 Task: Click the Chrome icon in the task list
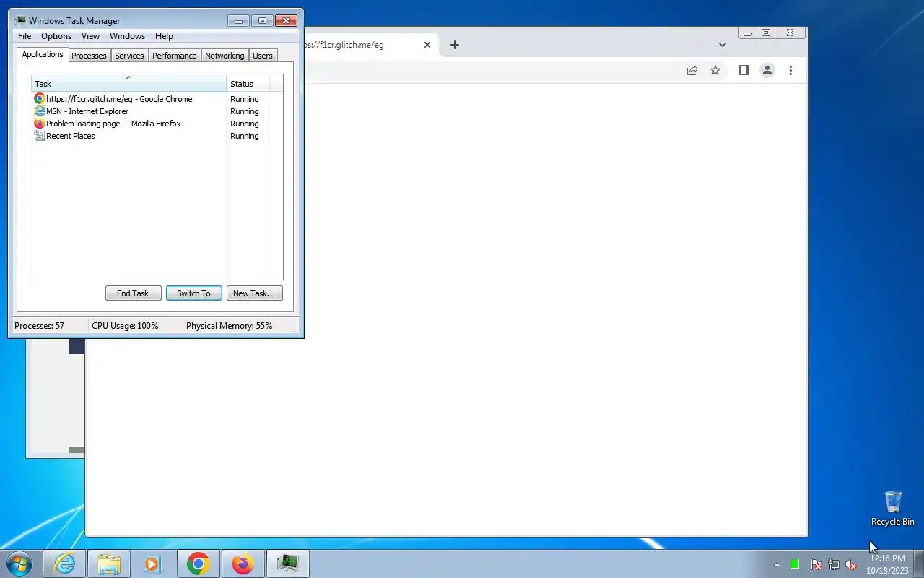pyautogui.click(x=40, y=99)
